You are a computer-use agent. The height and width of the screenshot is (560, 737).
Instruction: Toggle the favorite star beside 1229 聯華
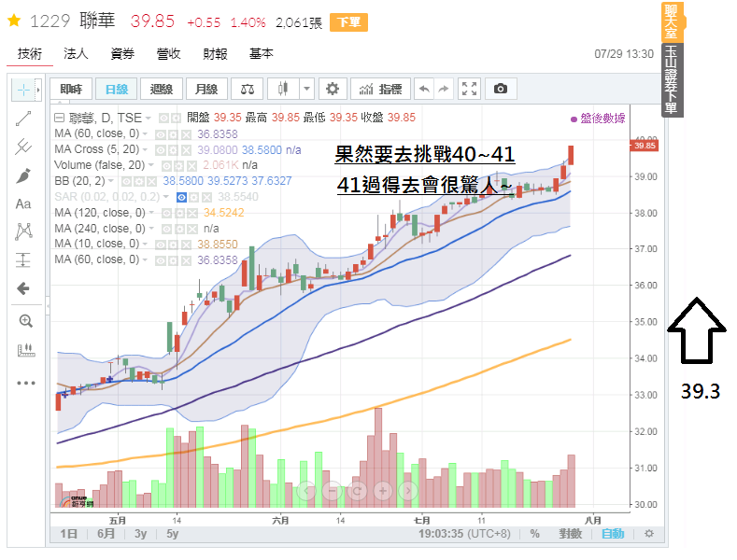(x=14, y=21)
